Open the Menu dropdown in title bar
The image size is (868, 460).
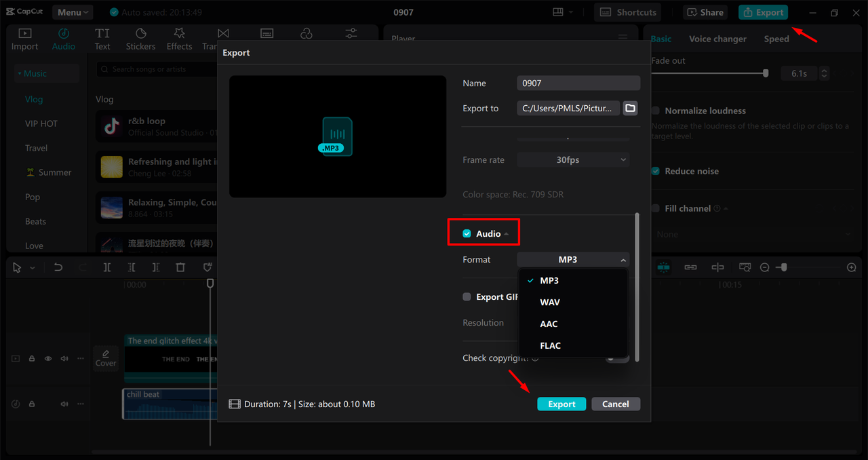[x=73, y=12]
